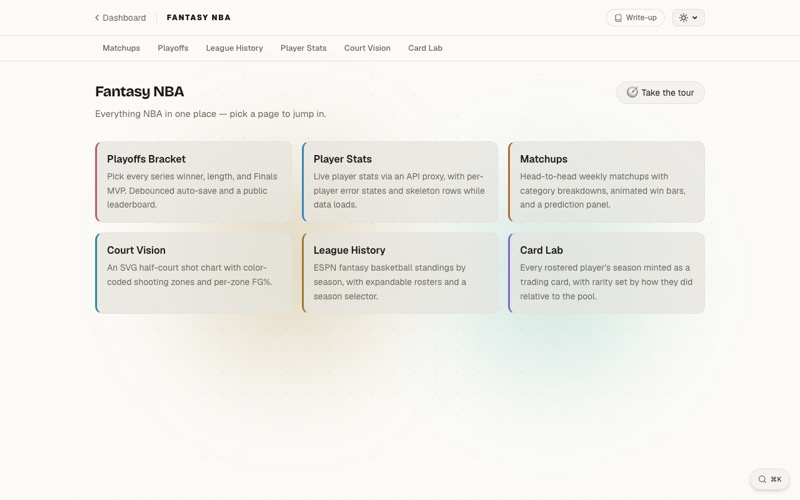Click the compass icon on tour button
This screenshot has width=800, height=500.
pos(632,92)
